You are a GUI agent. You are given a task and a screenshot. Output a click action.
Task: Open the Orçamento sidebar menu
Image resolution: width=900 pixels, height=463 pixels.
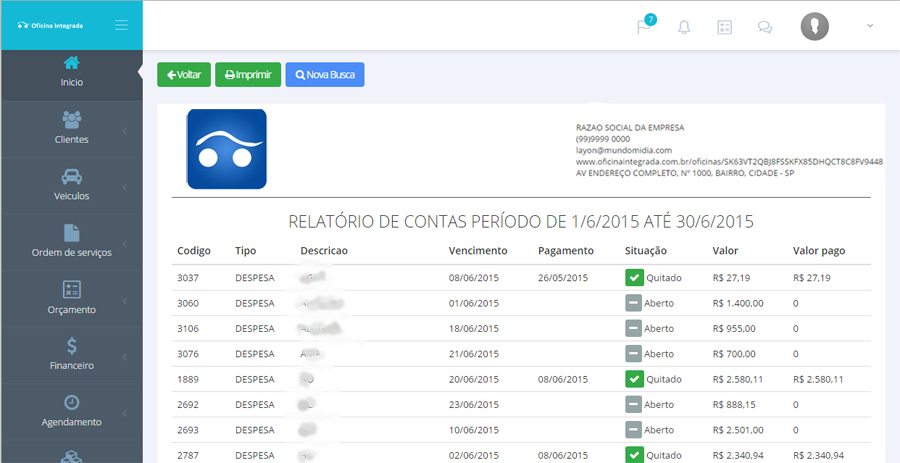tap(72, 298)
